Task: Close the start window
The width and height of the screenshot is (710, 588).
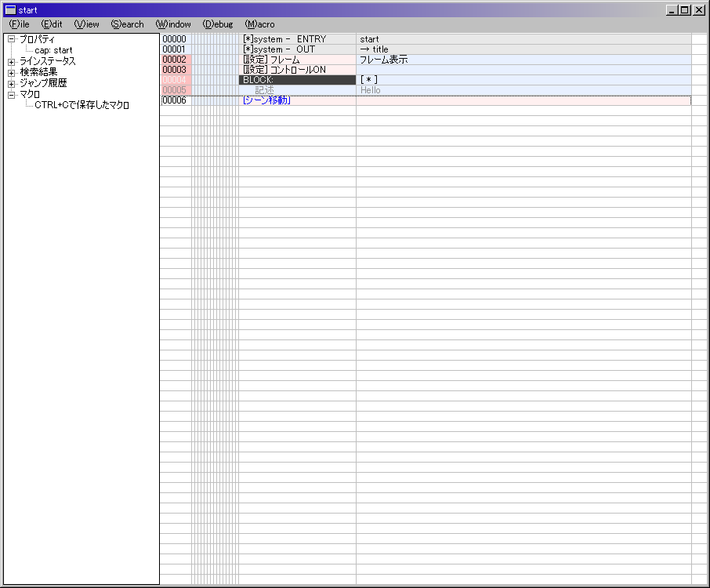Action: [699, 10]
